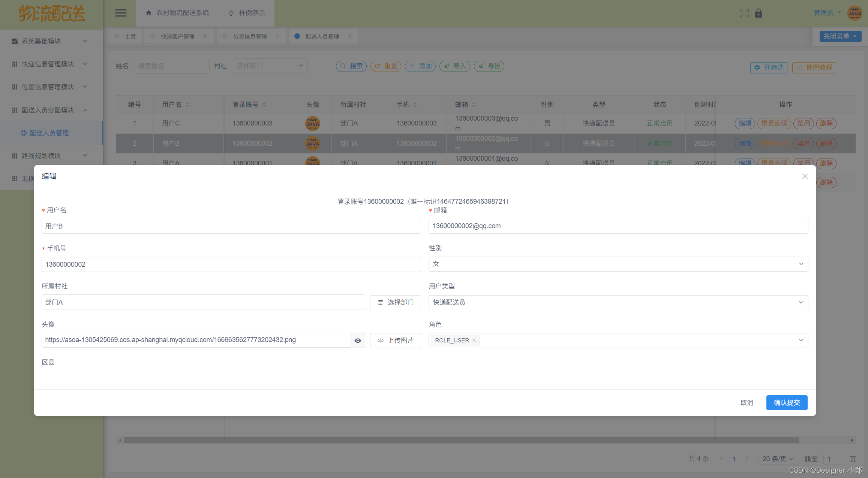The height and width of the screenshot is (478, 868).
Task: Click 编辑 in the 用户C row
Action: point(745,123)
